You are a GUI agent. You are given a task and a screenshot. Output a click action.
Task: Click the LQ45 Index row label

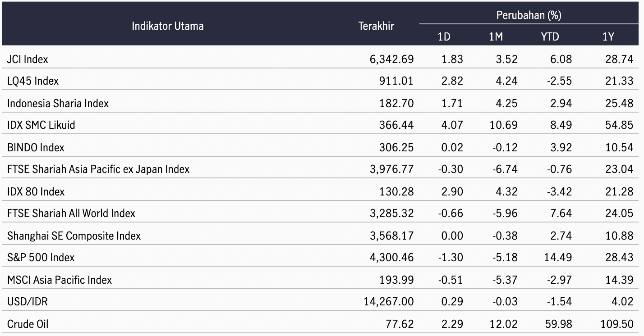point(33,81)
